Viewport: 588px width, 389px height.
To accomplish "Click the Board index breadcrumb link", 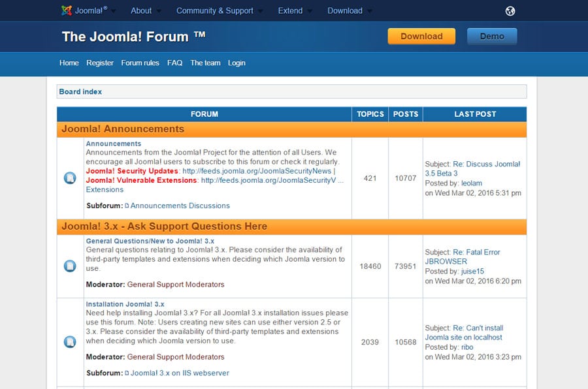I will (80, 91).
